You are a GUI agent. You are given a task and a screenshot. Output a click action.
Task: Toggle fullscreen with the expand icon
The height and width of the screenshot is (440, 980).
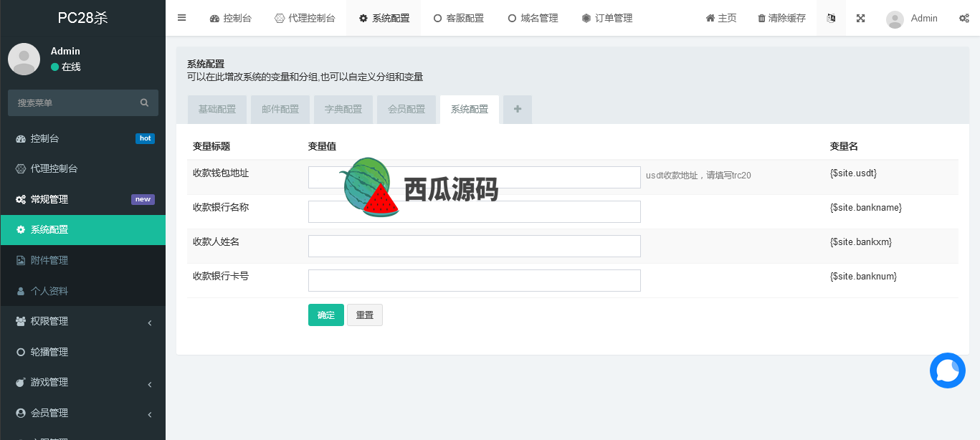860,18
